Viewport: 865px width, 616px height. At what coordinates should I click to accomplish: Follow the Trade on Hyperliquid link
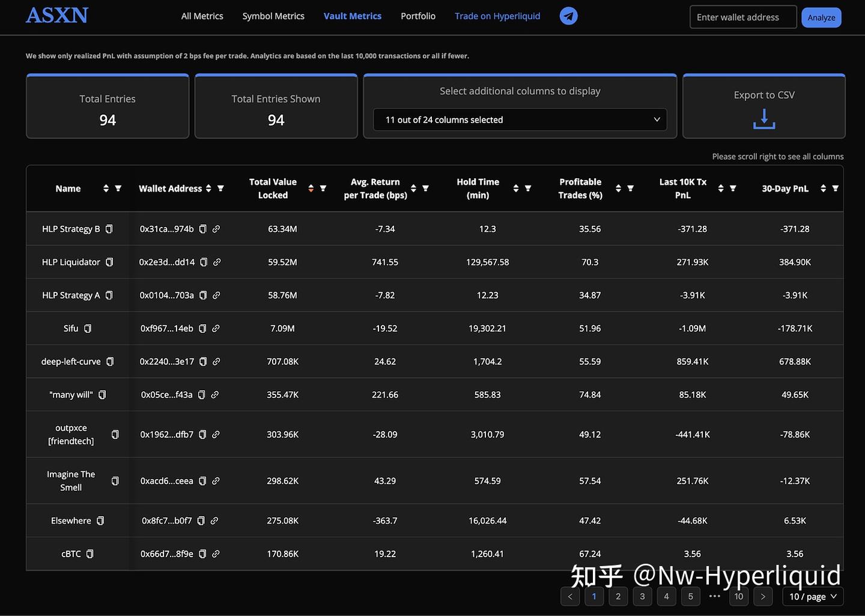coord(497,16)
